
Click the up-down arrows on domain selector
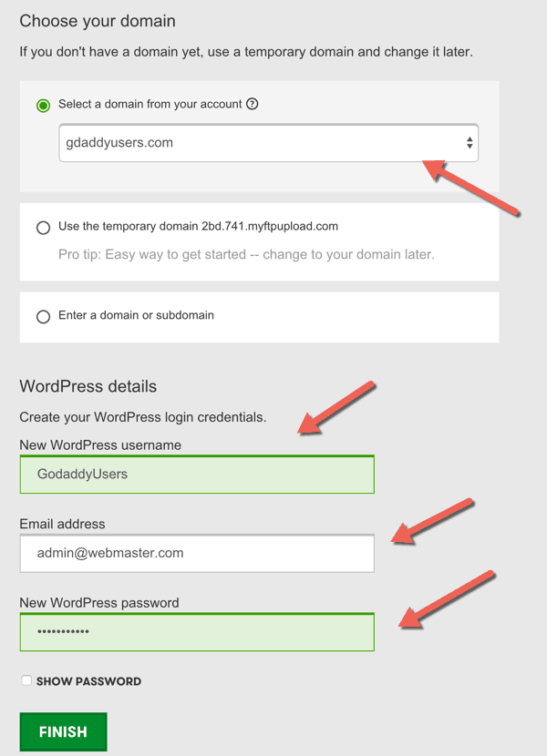coord(470,143)
